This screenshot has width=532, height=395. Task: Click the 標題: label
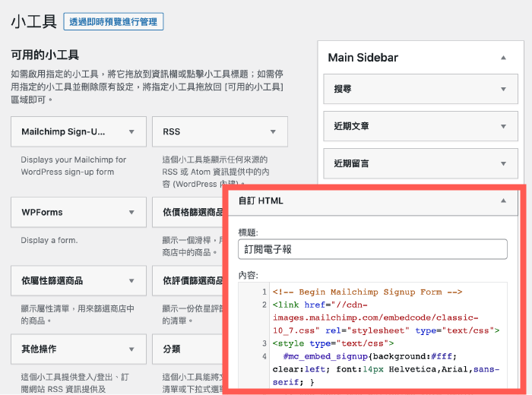click(248, 232)
